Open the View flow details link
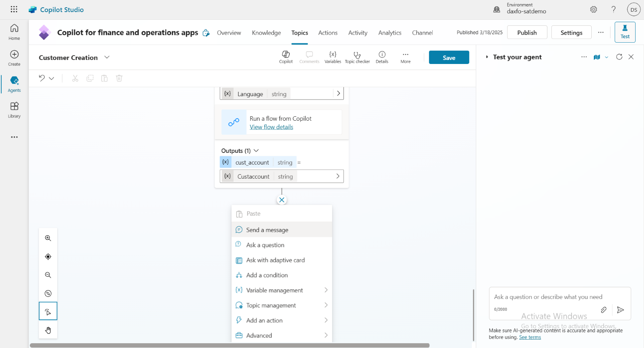This screenshot has height=348, width=644. [271, 127]
